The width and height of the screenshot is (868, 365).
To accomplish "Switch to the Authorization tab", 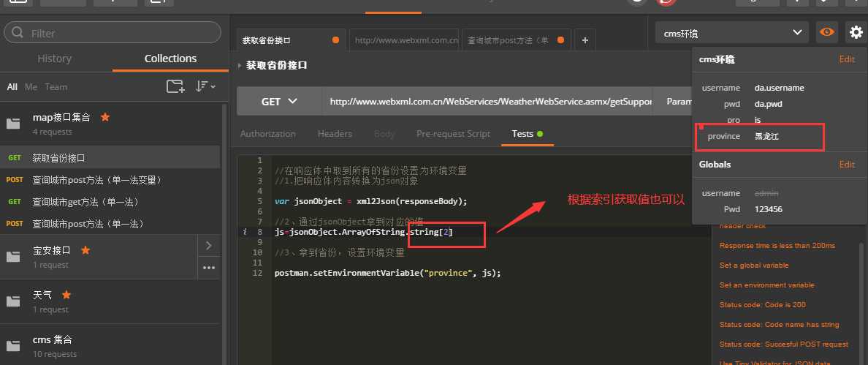I will 268,133.
